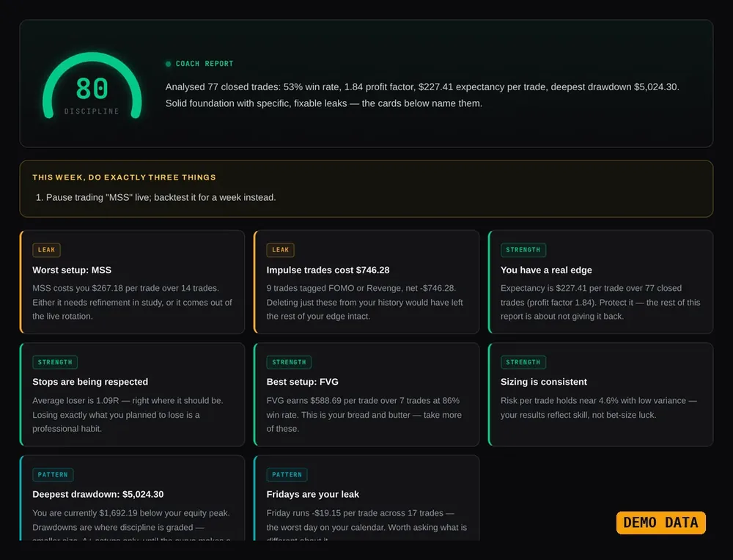The image size is (733, 560).
Task: Click '9 trades tagged FOMO or Revenge' text
Action: tap(364, 302)
